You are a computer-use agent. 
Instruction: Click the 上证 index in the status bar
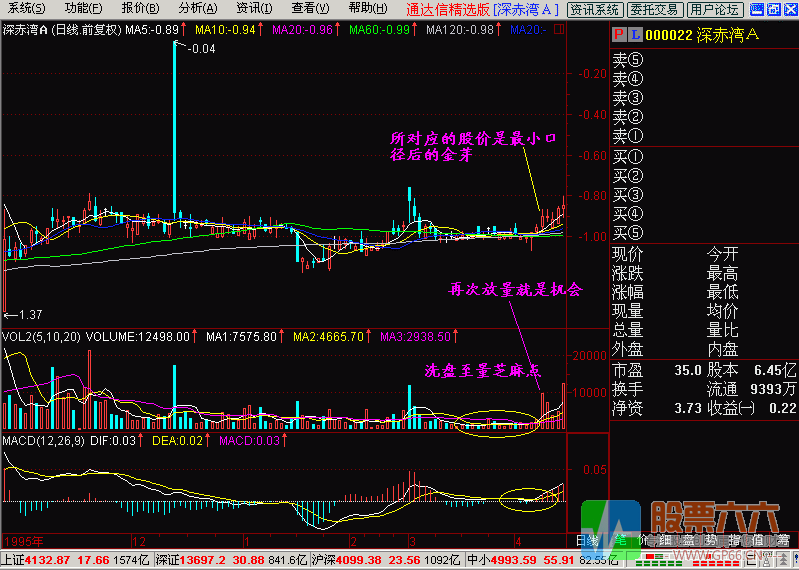click(x=12, y=560)
